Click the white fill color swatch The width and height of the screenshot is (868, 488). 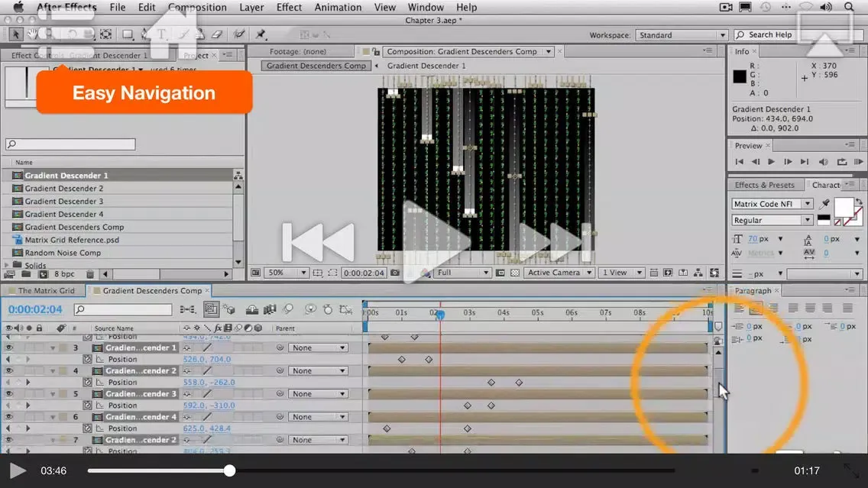(x=843, y=207)
